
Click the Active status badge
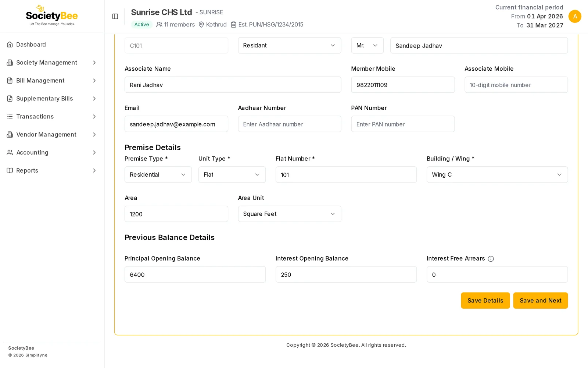[141, 25]
